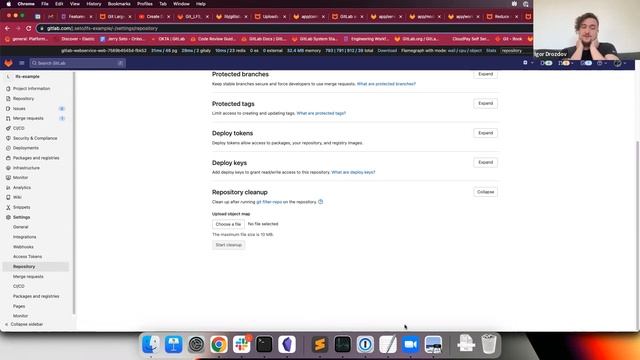640x360 pixels.
Task: Open Finder from the Dock
Action: coord(151,344)
